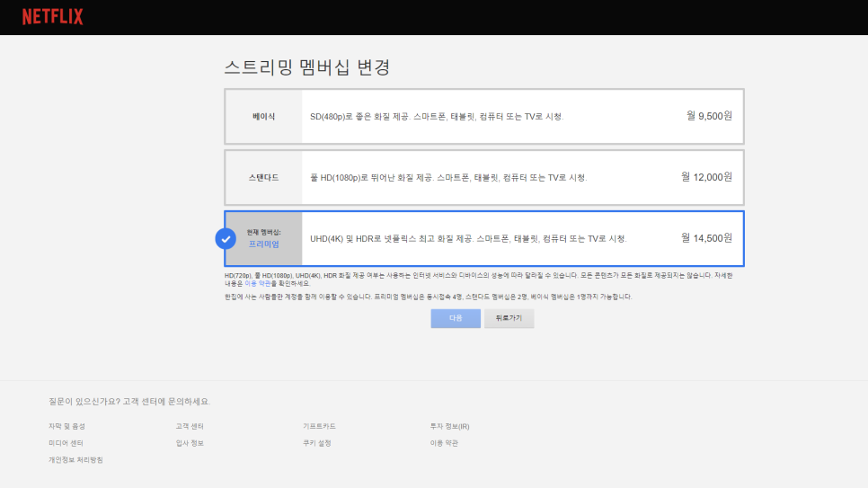Open the 미디어 센터 footer link

coord(66,442)
